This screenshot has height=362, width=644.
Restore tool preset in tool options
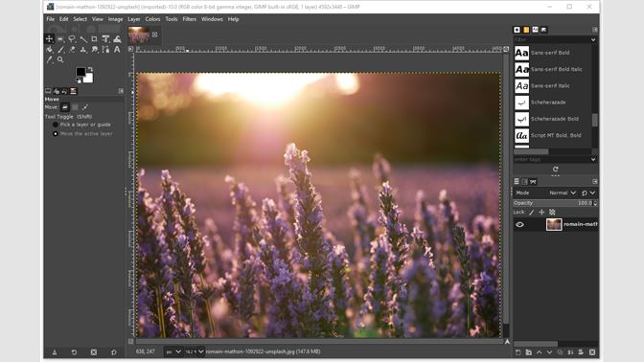click(x=74, y=352)
